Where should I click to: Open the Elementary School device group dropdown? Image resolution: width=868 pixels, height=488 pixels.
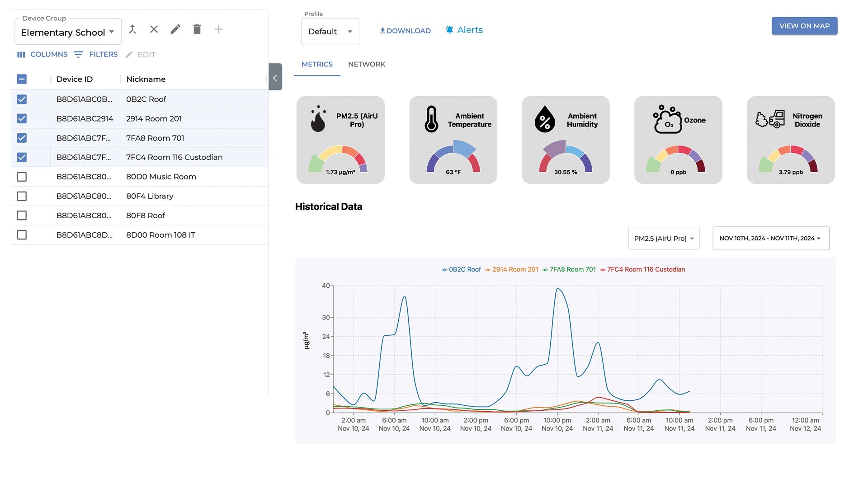(x=68, y=32)
